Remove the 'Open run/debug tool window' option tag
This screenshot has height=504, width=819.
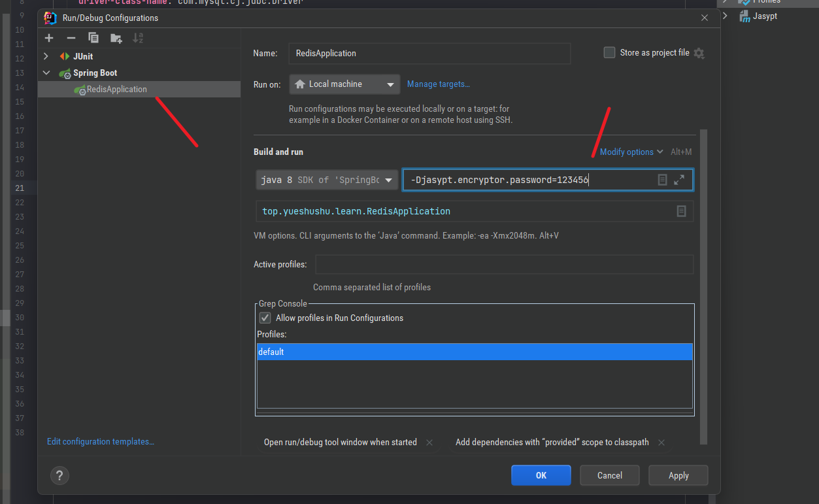click(x=429, y=443)
